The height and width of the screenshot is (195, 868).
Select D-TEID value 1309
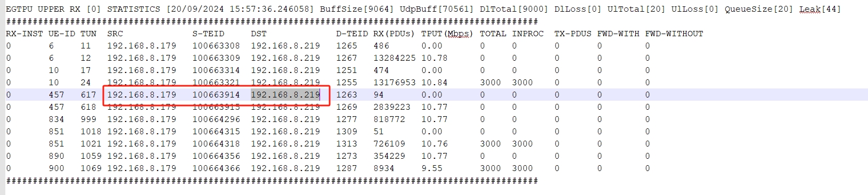pyautogui.click(x=347, y=132)
